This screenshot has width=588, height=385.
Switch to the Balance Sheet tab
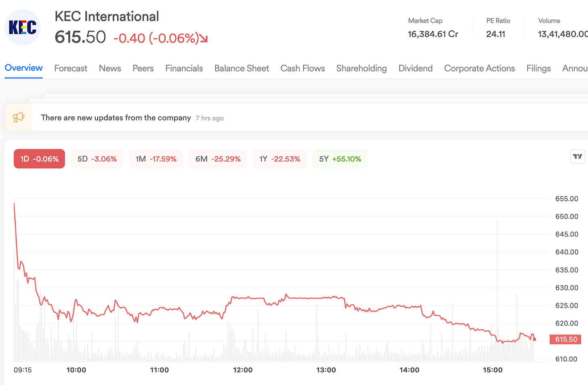coord(241,68)
